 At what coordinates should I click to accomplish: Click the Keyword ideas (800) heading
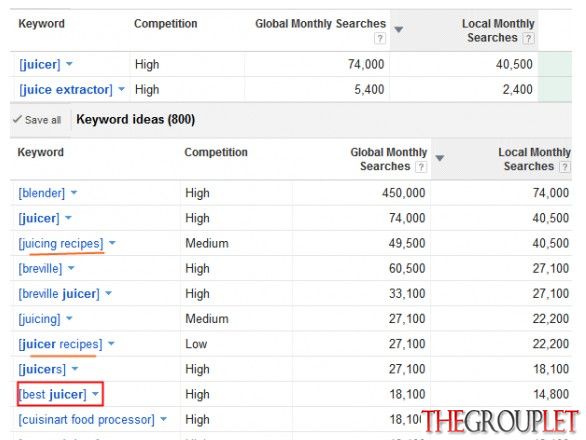point(136,120)
